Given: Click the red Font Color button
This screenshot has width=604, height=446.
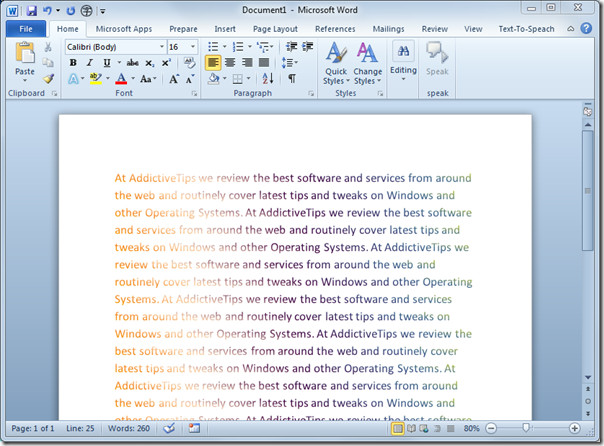Looking at the screenshot, I should click(x=121, y=79).
